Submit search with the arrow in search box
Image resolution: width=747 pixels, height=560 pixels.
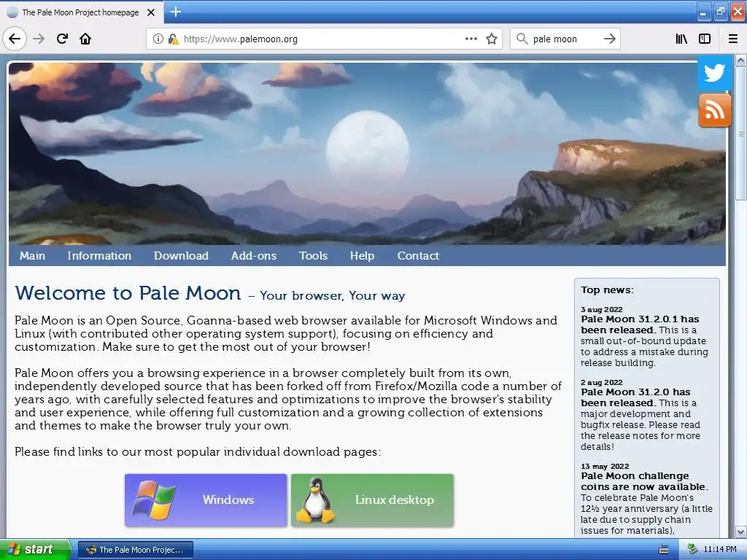click(610, 39)
